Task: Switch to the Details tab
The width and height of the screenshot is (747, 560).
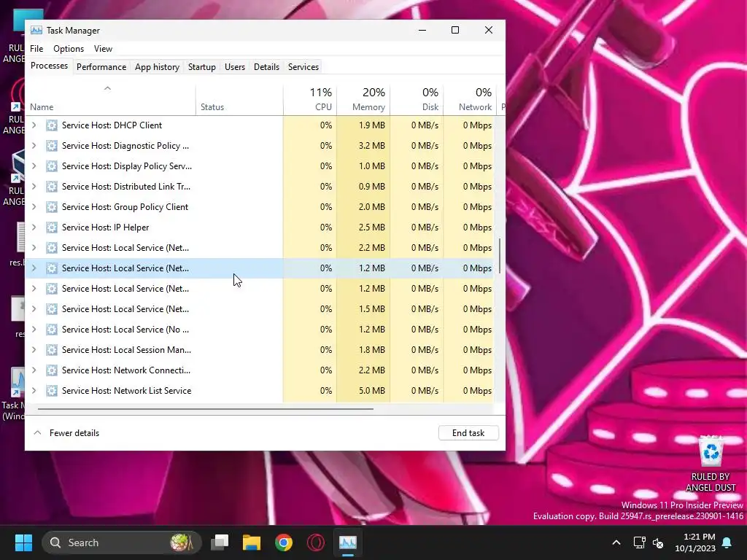Action: 266,66
